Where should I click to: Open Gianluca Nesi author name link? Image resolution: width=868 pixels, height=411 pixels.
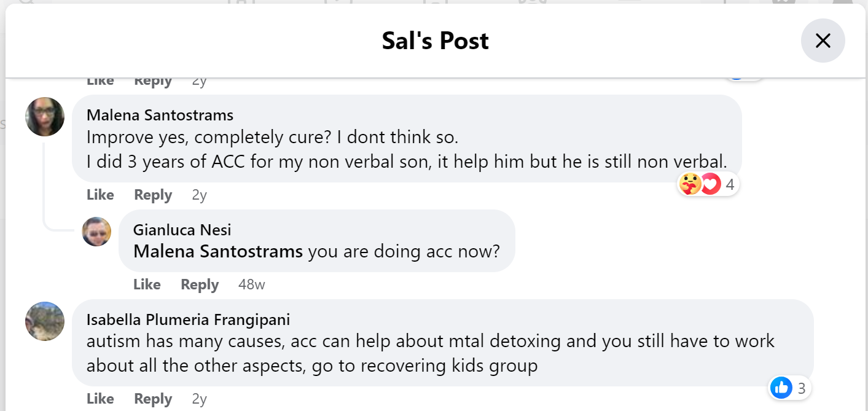coord(182,230)
